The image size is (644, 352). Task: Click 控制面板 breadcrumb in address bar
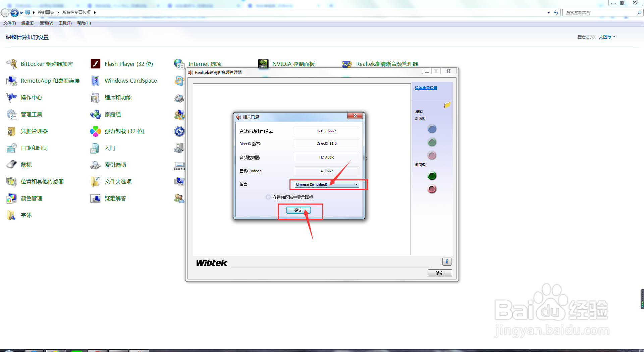tap(46, 12)
